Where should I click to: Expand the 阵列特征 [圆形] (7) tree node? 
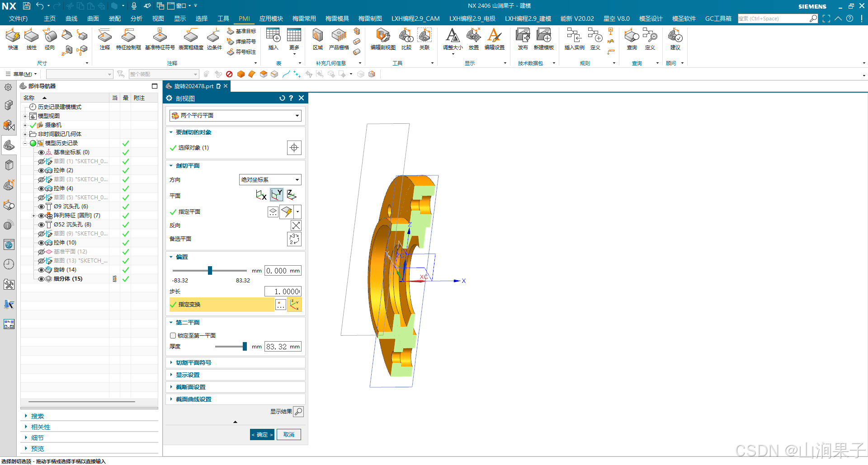coord(33,216)
